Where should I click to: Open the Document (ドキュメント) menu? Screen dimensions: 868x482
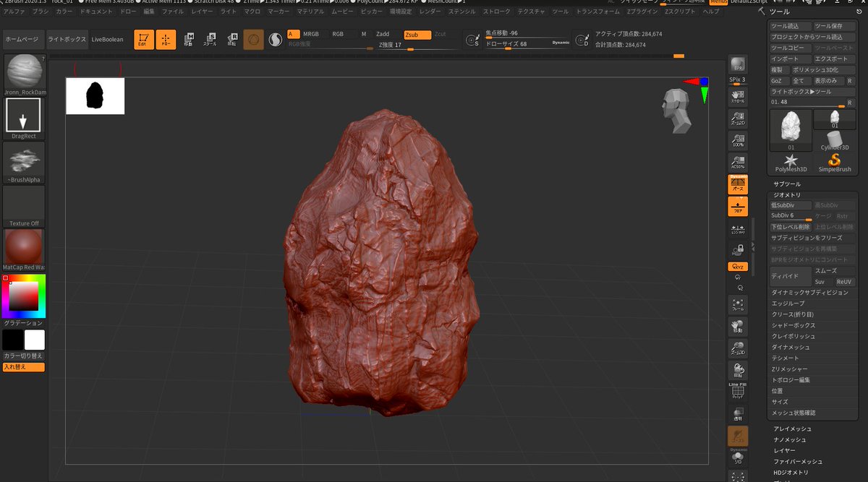pos(96,12)
